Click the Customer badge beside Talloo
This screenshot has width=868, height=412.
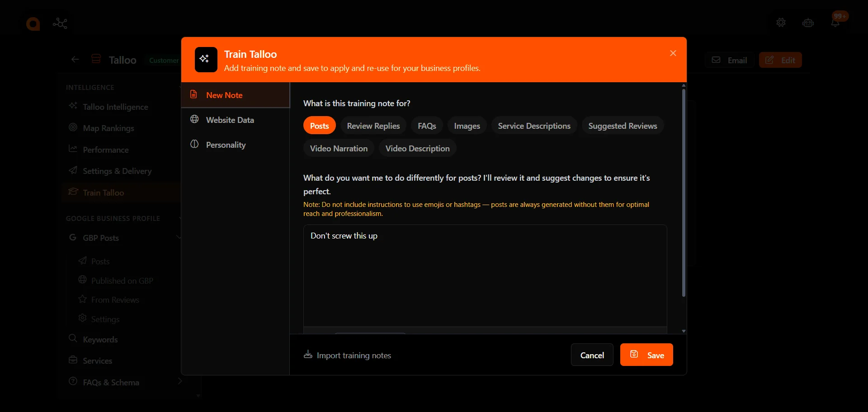pyautogui.click(x=164, y=60)
